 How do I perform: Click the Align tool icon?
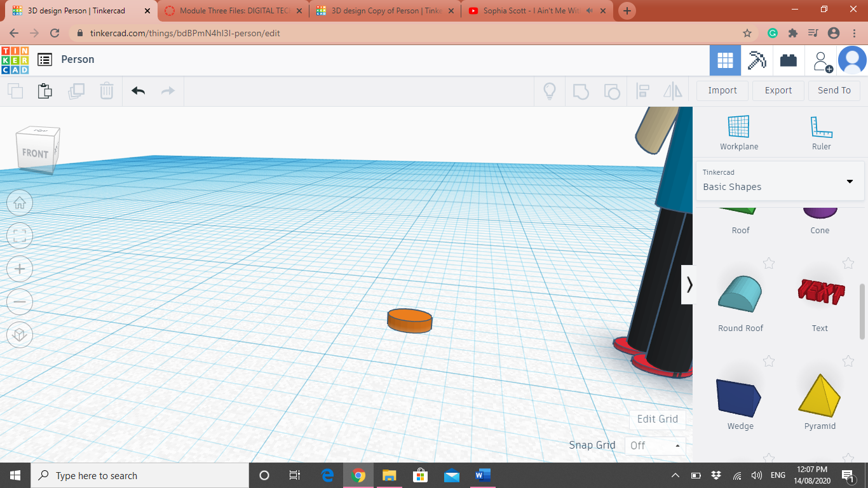tap(642, 91)
